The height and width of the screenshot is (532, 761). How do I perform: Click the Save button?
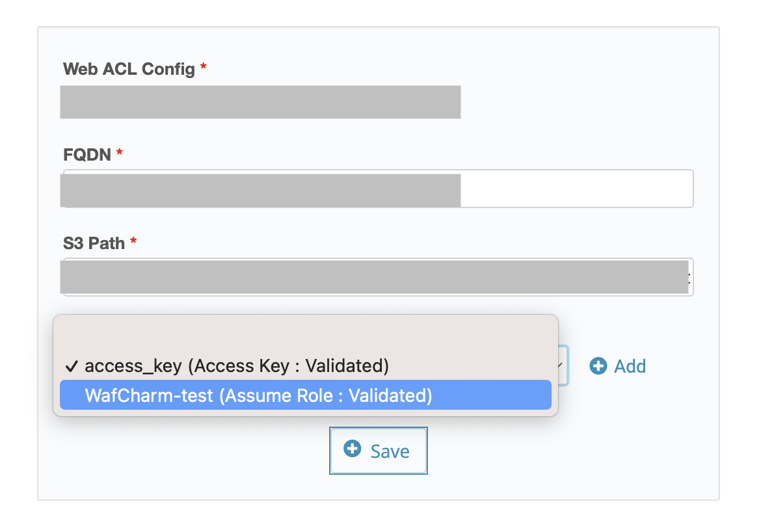pyautogui.click(x=379, y=451)
